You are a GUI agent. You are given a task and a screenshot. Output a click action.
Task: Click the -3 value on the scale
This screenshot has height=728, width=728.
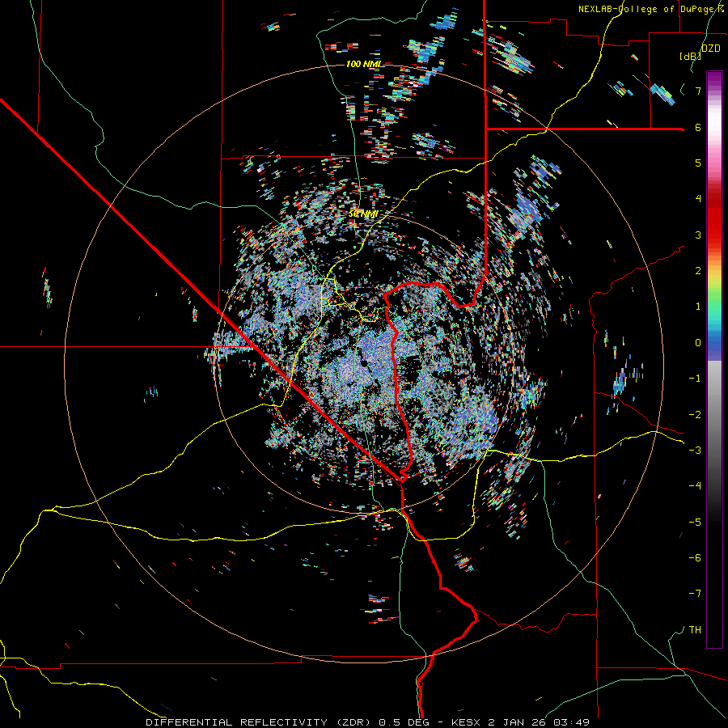(695, 451)
